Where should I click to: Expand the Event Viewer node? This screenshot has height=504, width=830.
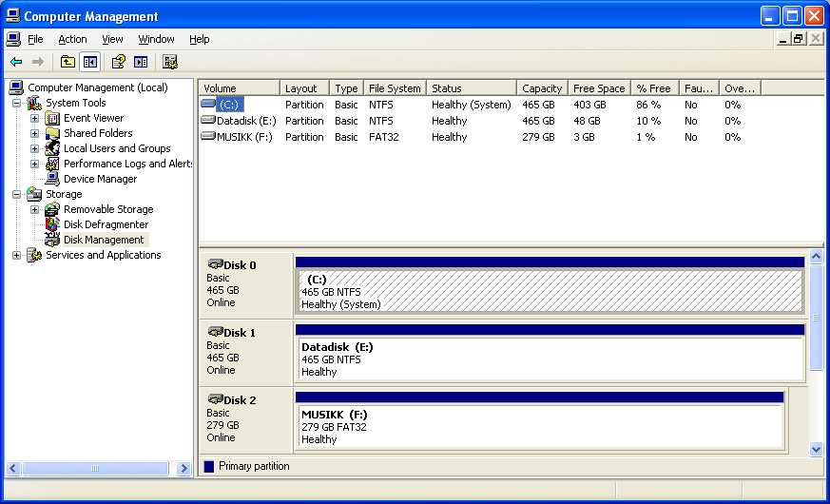[x=34, y=119]
